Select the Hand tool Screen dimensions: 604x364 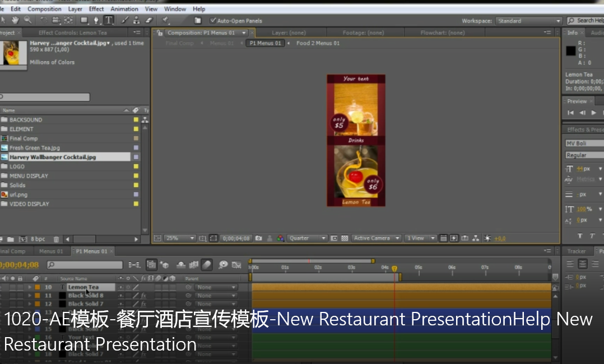pyautogui.click(x=16, y=20)
